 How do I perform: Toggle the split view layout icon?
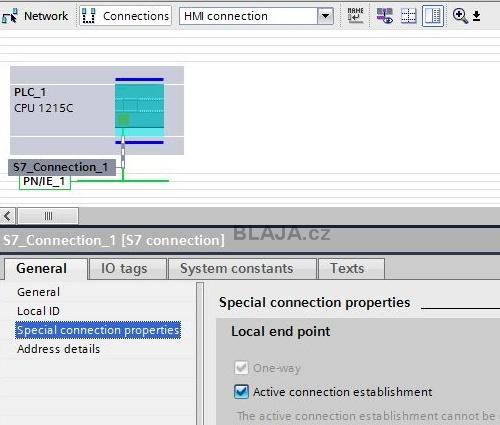click(x=433, y=16)
